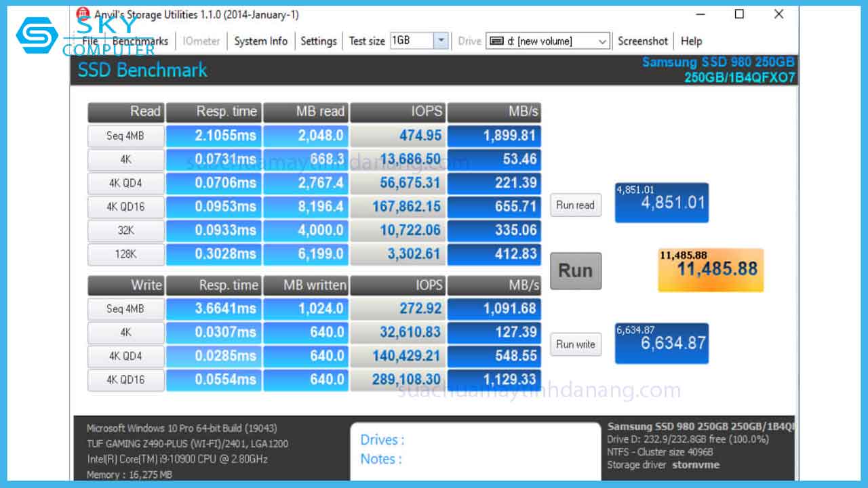Click the drive icon in Drive selector
The image size is (868, 488).
[496, 41]
